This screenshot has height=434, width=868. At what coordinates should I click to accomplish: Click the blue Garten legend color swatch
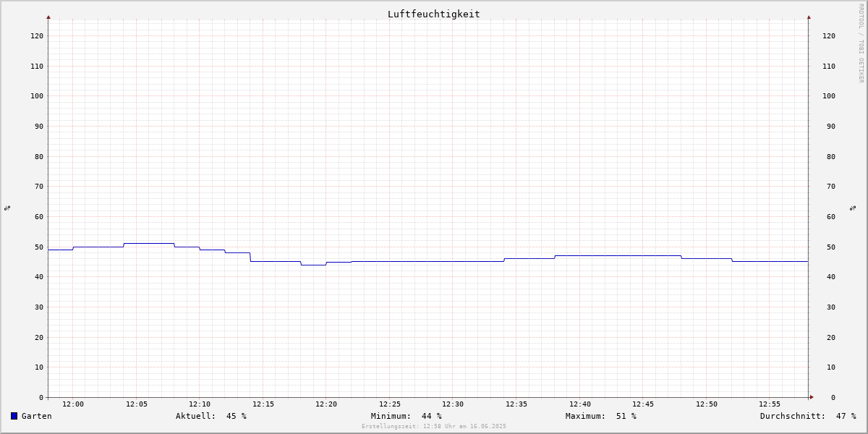pyautogui.click(x=14, y=416)
